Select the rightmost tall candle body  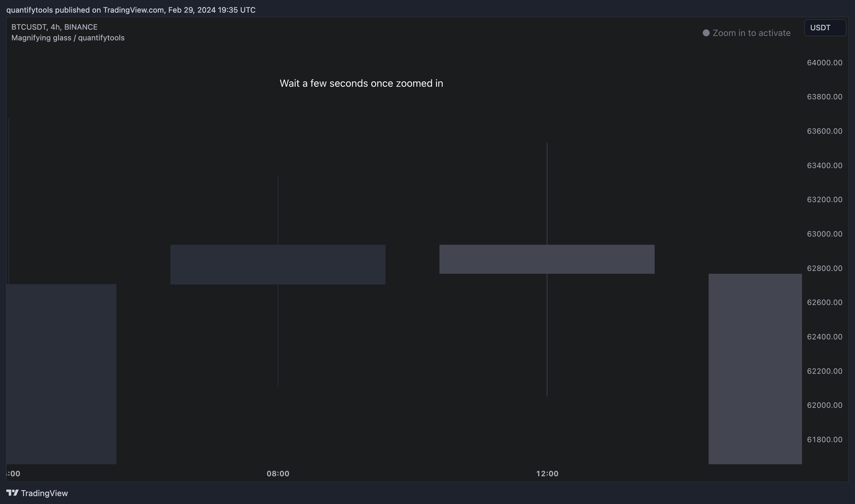[x=755, y=369]
